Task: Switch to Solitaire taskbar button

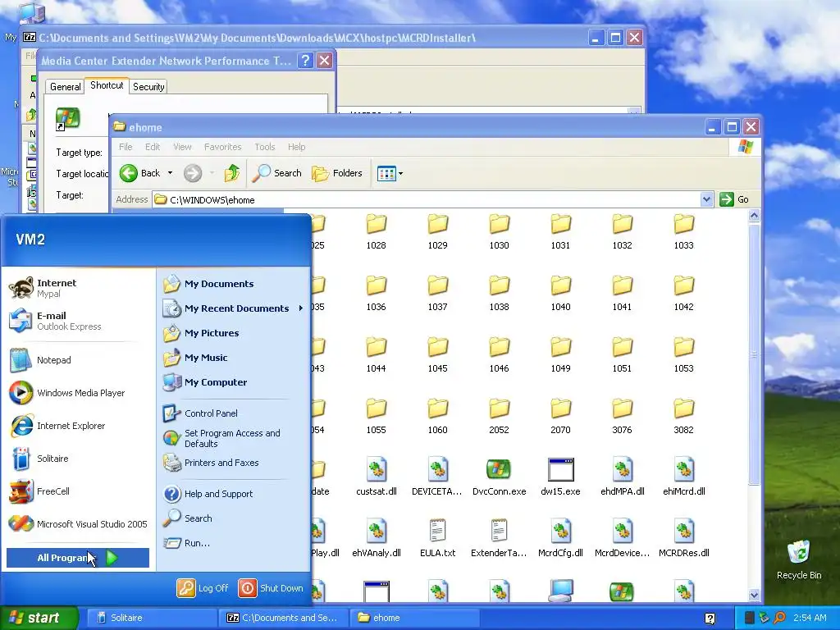Action: (x=151, y=618)
